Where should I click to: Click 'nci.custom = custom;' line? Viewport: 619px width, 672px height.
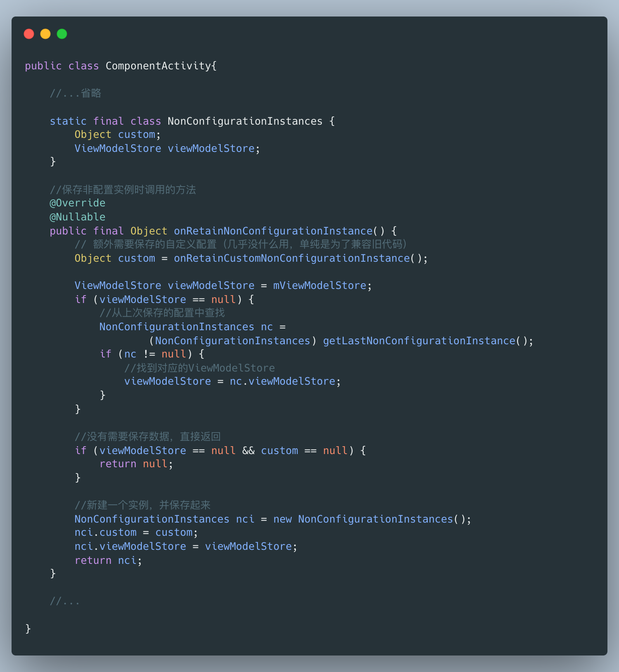pos(136,532)
